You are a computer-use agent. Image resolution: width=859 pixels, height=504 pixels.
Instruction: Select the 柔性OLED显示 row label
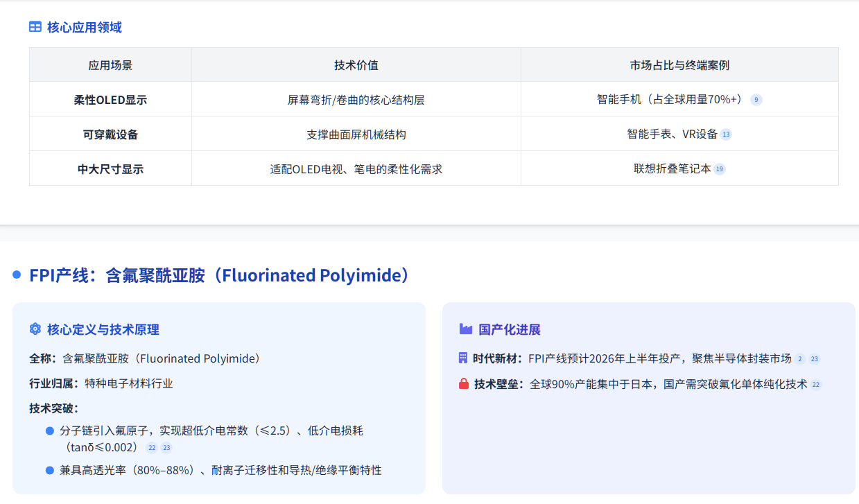(x=110, y=100)
